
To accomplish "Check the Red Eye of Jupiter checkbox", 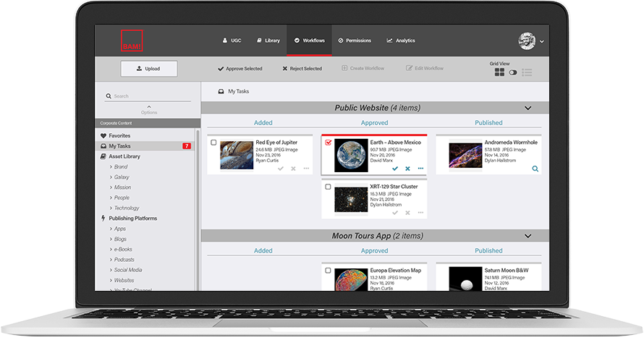I will [213, 143].
